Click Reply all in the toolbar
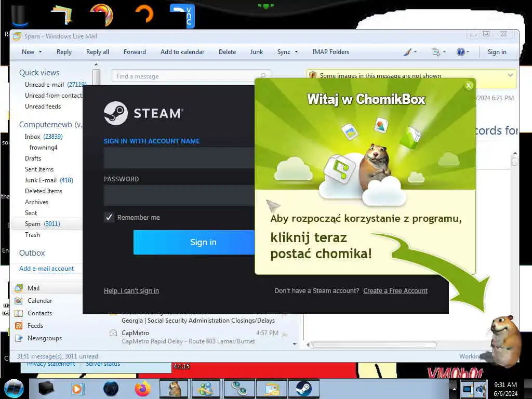The height and width of the screenshot is (399, 532). (x=98, y=52)
